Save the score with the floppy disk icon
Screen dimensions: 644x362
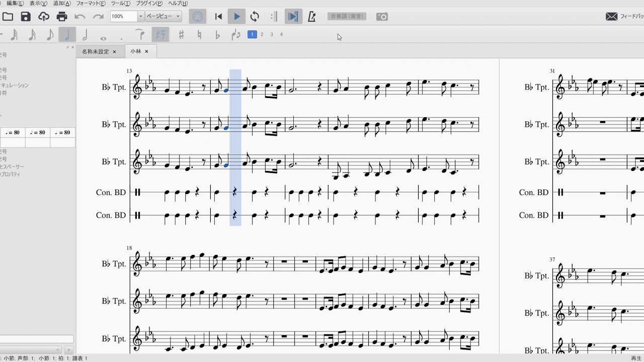coord(26,17)
